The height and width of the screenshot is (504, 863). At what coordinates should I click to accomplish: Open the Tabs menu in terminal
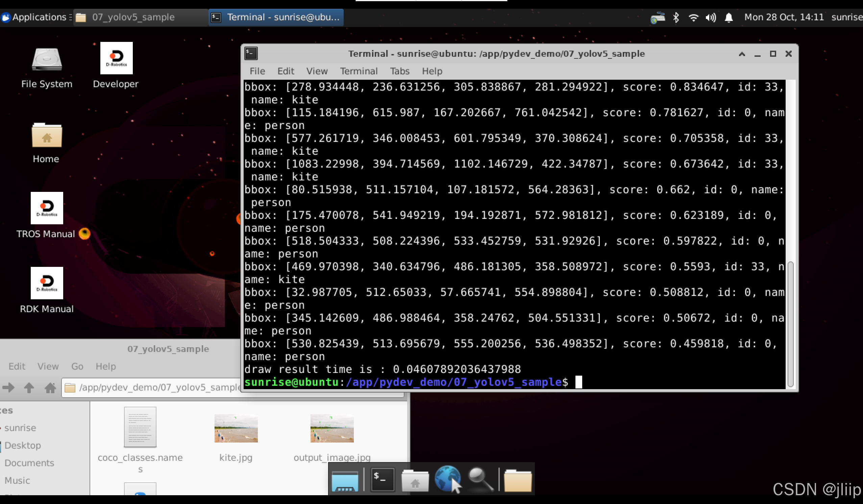tap(399, 71)
